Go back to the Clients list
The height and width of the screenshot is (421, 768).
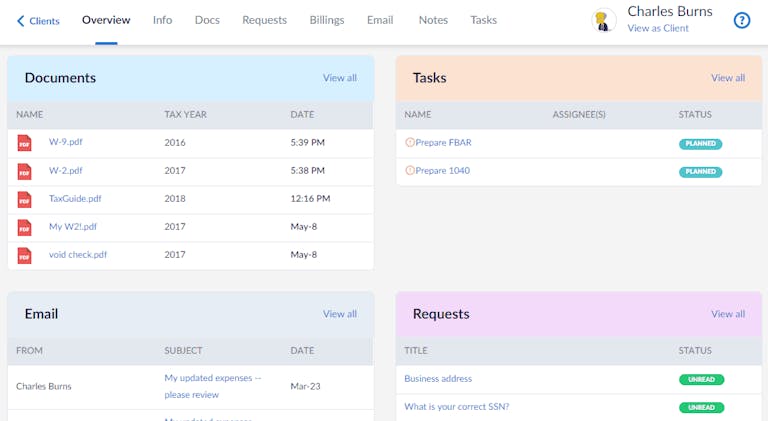coord(38,21)
